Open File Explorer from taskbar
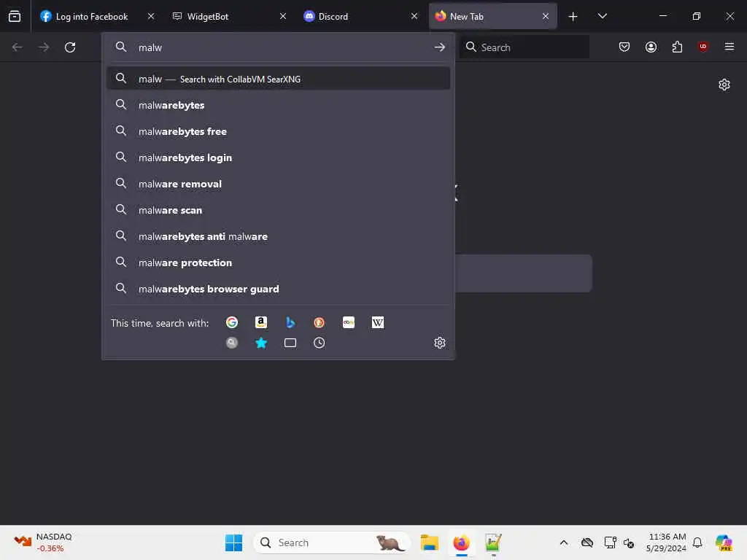This screenshot has width=747, height=560. click(429, 542)
